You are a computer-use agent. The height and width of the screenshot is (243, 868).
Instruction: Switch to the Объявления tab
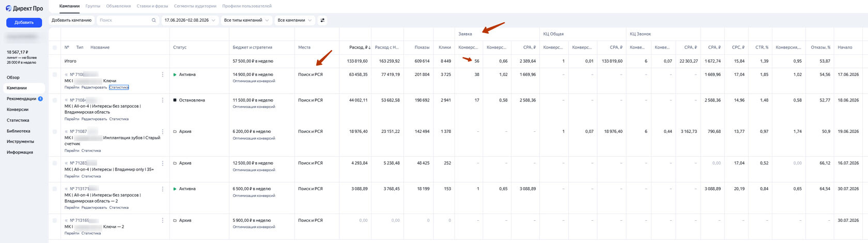tap(118, 6)
